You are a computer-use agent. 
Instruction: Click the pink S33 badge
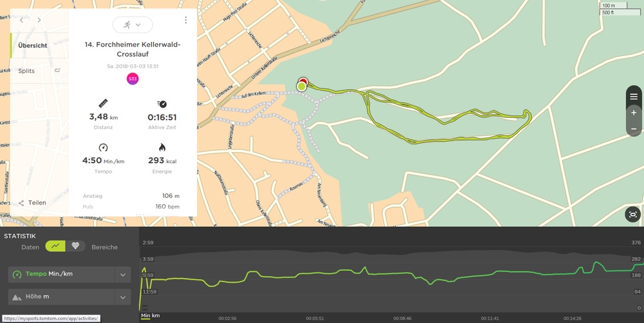(x=132, y=79)
